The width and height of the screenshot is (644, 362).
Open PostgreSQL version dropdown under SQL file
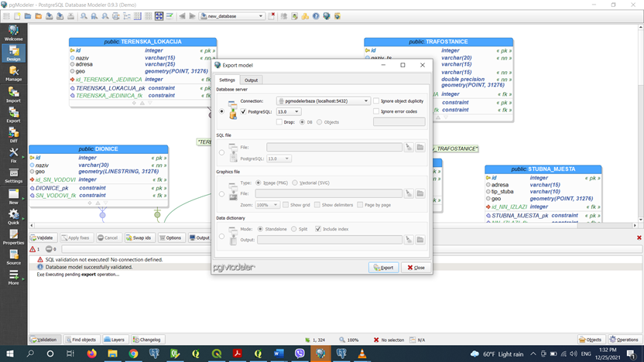pos(279,159)
